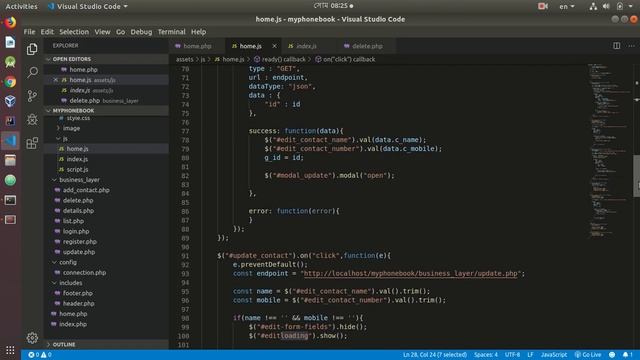Close home.js in Open Editors list
The height and width of the screenshot is (360, 640).
56,80
